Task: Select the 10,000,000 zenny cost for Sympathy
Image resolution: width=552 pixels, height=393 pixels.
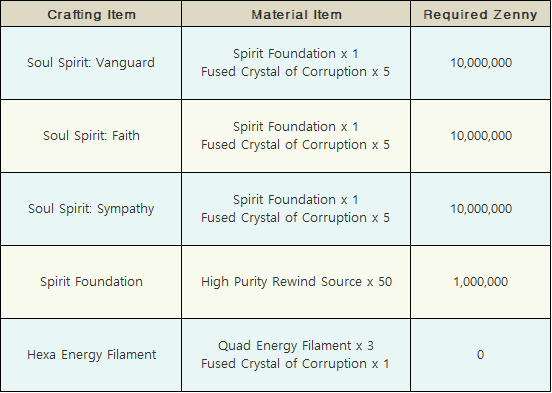Action: coord(480,208)
